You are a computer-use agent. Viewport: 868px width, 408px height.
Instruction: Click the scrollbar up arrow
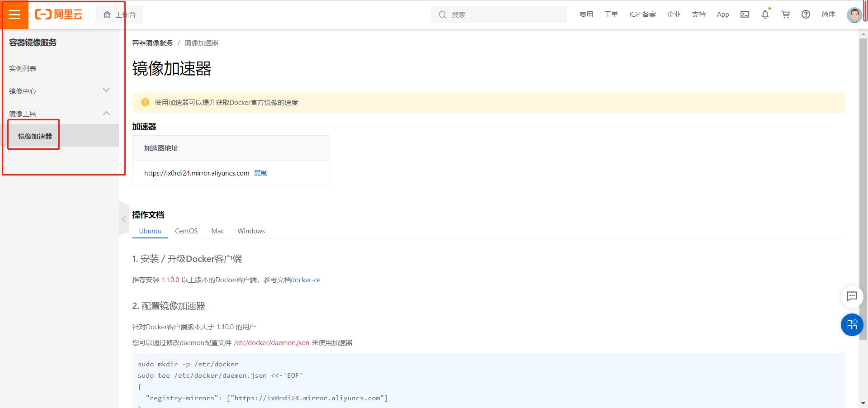coord(863,34)
